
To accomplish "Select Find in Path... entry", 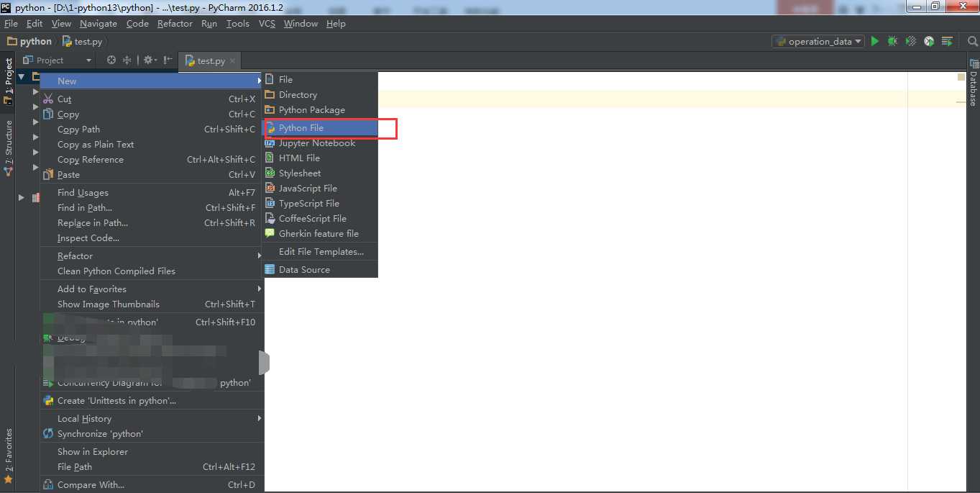I will click(x=152, y=207).
